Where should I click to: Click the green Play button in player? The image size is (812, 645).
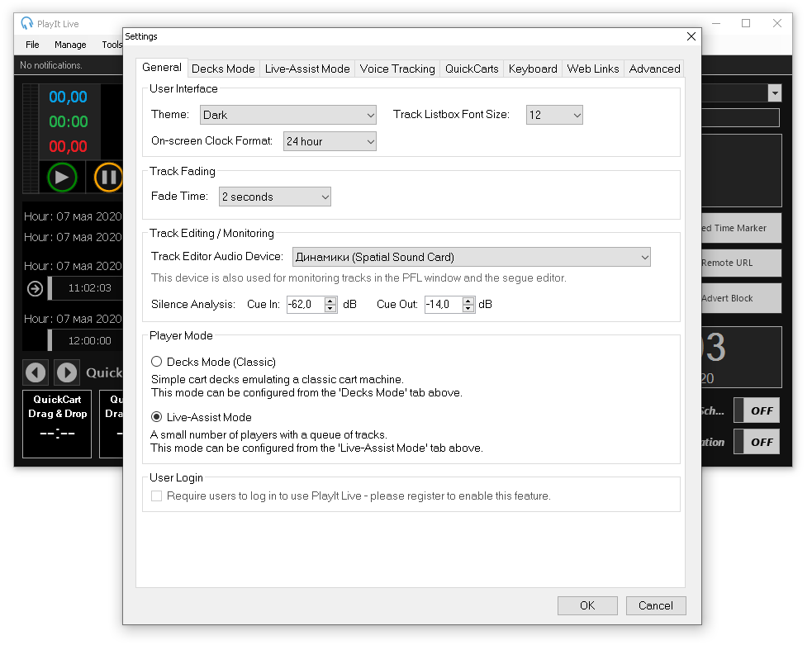62,177
